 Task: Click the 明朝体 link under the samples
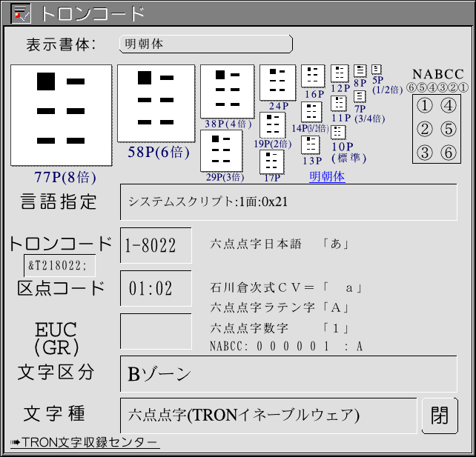(x=327, y=176)
